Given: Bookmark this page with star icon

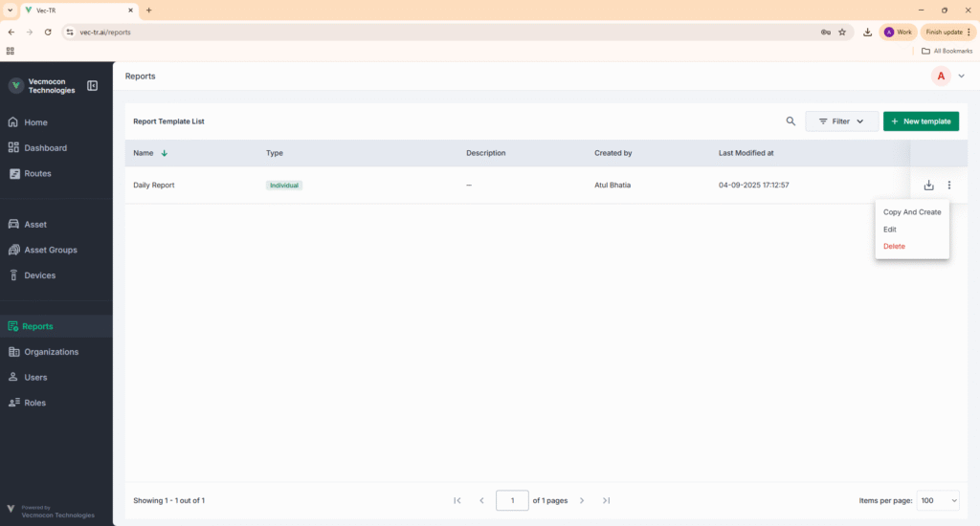Looking at the screenshot, I should click(x=842, y=32).
